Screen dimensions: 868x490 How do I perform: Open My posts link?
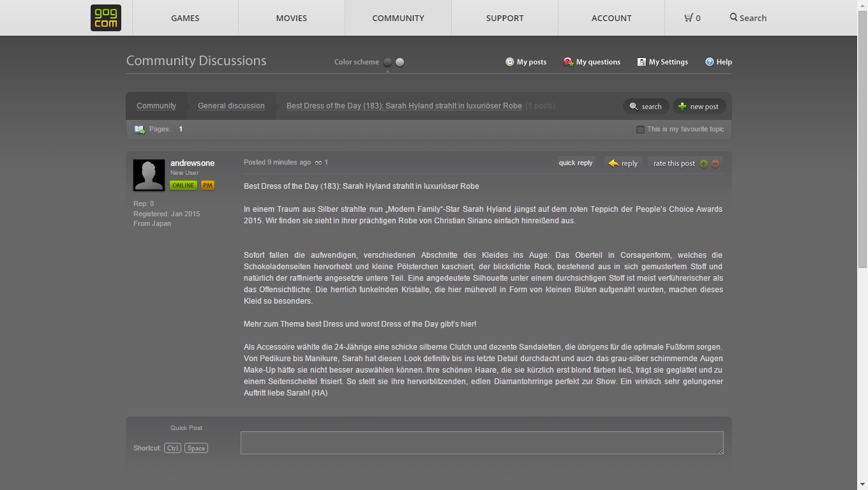526,62
